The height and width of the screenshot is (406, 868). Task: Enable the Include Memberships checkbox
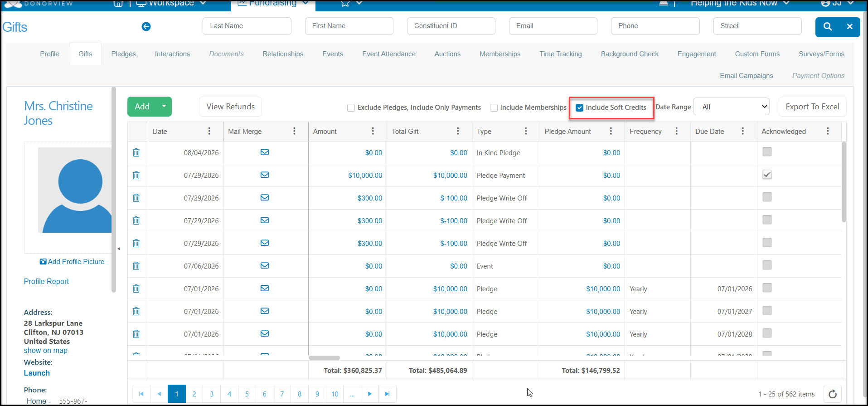pyautogui.click(x=494, y=108)
